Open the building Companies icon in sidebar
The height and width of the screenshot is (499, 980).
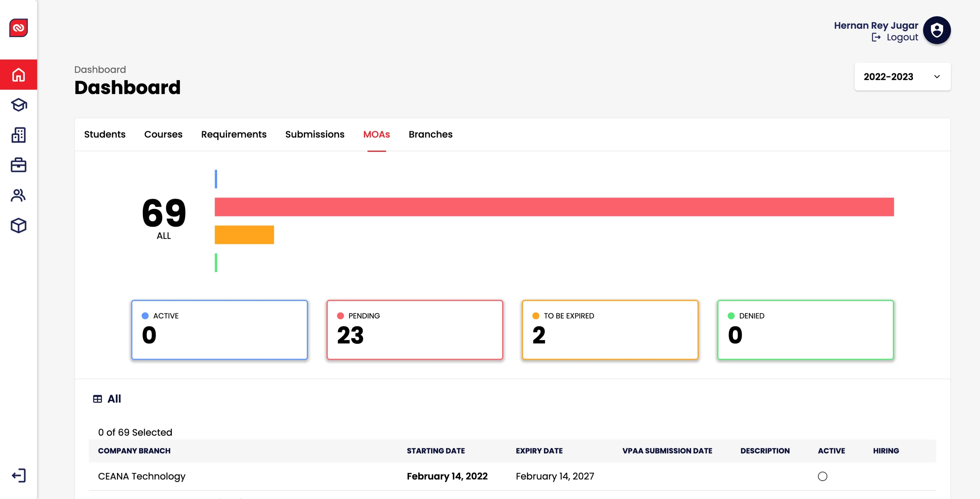(18, 135)
